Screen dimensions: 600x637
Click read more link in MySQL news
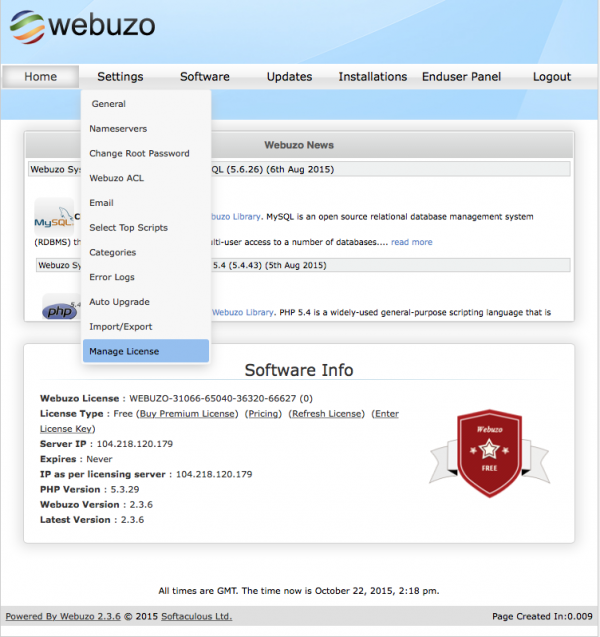pyautogui.click(x=412, y=243)
